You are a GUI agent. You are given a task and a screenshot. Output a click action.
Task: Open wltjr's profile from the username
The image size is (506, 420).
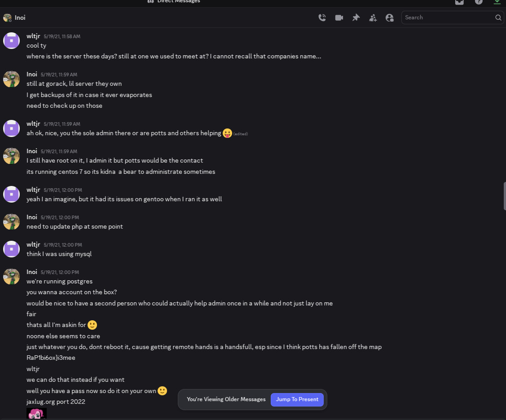point(33,36)
